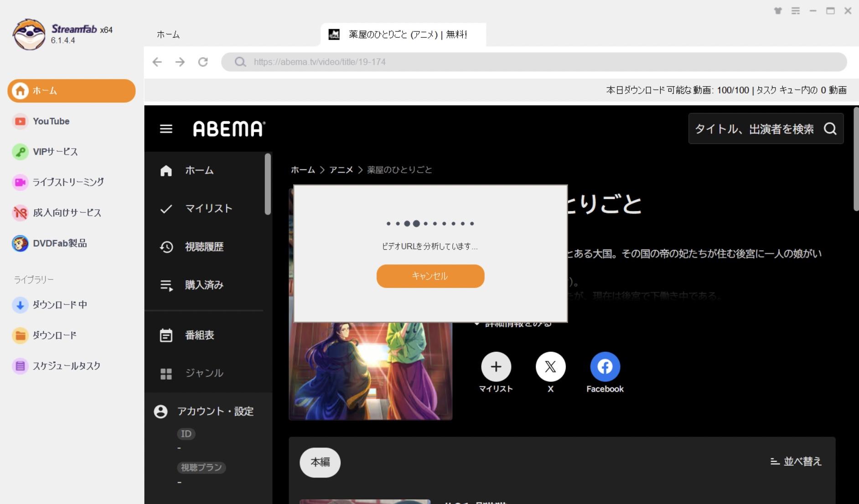This screenshot has width=859, height=504.
Task: Click the abema.tv URL address field
Action: point(534,62)
